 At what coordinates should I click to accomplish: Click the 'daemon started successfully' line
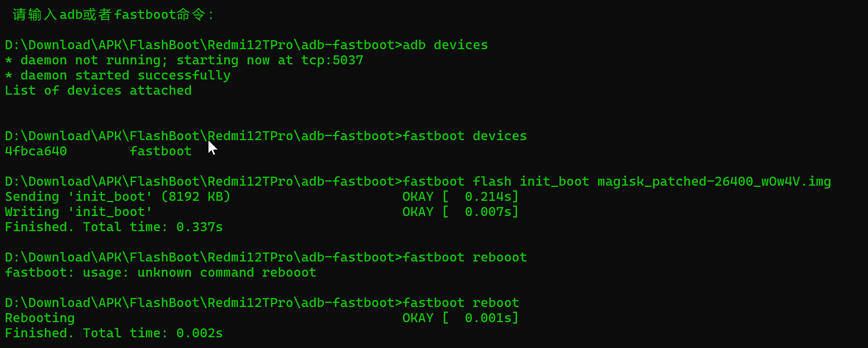(x=117, y=75)
